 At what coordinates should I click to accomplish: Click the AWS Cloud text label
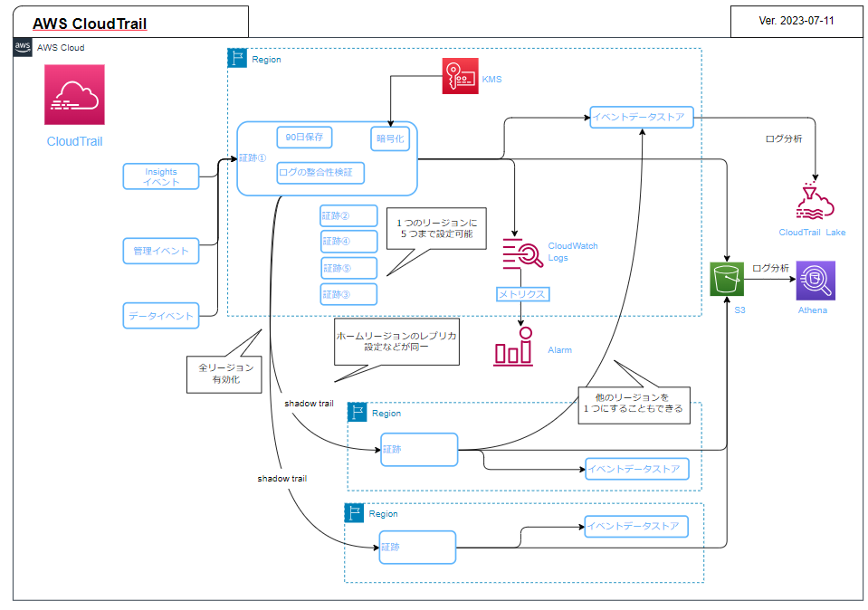click(61, 48)
